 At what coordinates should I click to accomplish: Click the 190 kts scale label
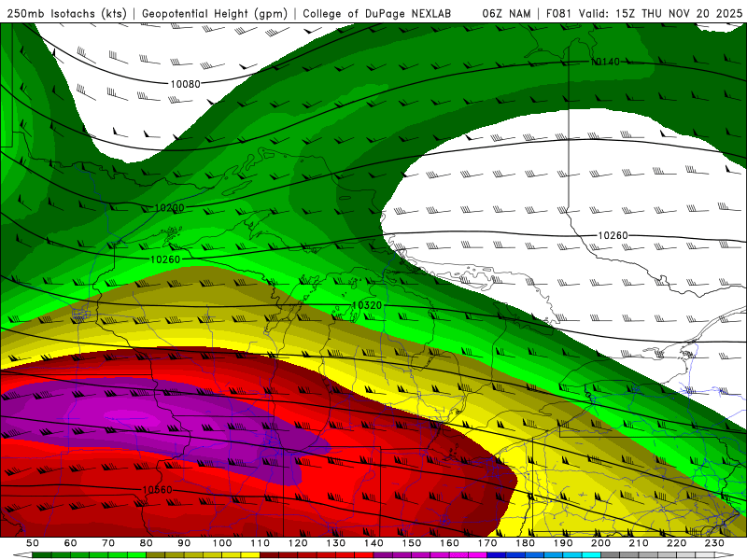click(563, 543)
